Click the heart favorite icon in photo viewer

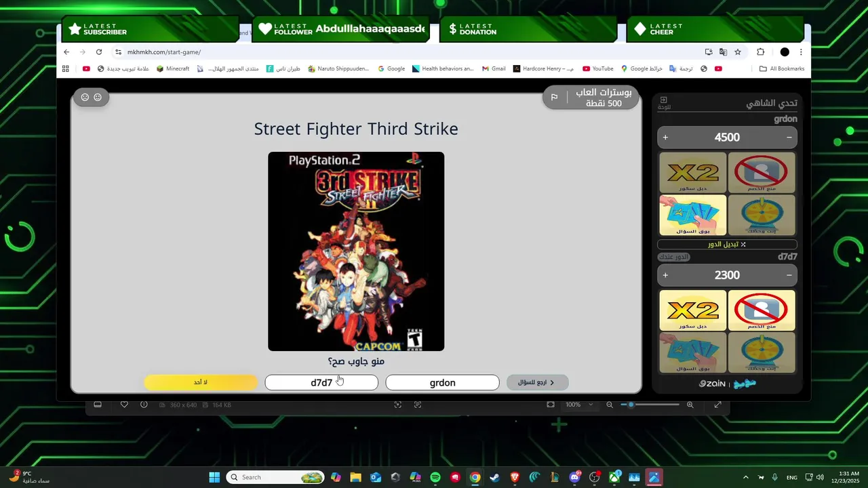click(x=124, y=405)
